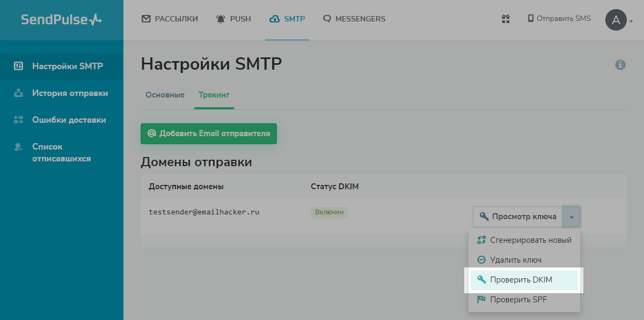Viewport: 644px width, 320px height.
Task: Open the РАССЫЛКИ section
Action: click(170, 19)
